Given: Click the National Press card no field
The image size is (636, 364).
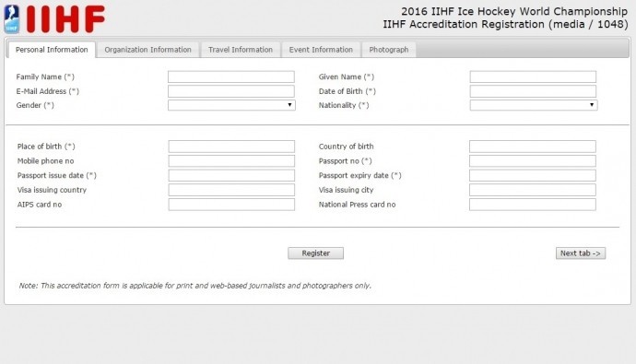Looking at the screenshot, I should click(533, 205).
